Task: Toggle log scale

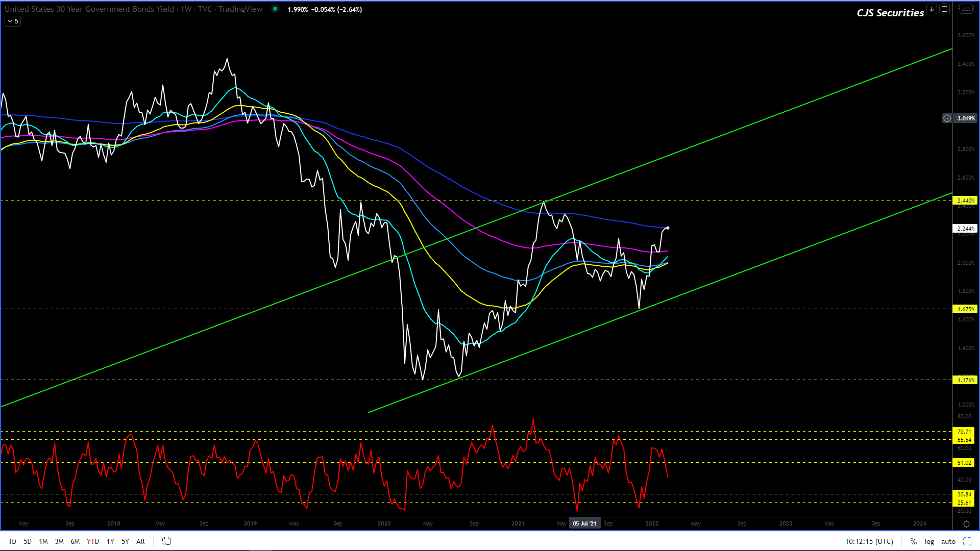Action: click(929, 541)
